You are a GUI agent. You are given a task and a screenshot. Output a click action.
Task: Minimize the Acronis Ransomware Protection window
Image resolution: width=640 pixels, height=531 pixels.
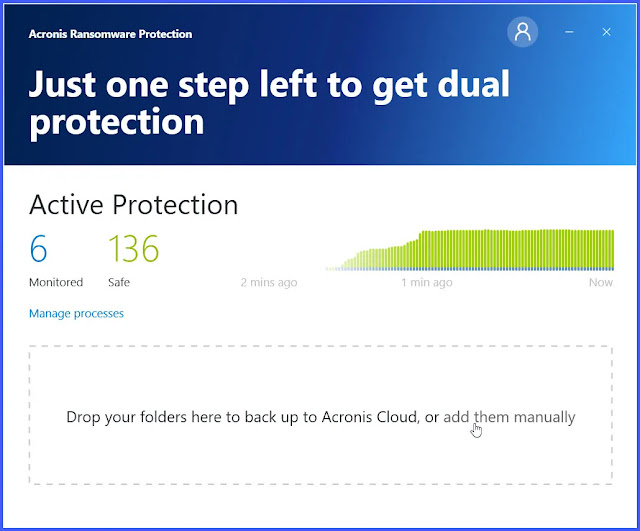tap(569, 32)
